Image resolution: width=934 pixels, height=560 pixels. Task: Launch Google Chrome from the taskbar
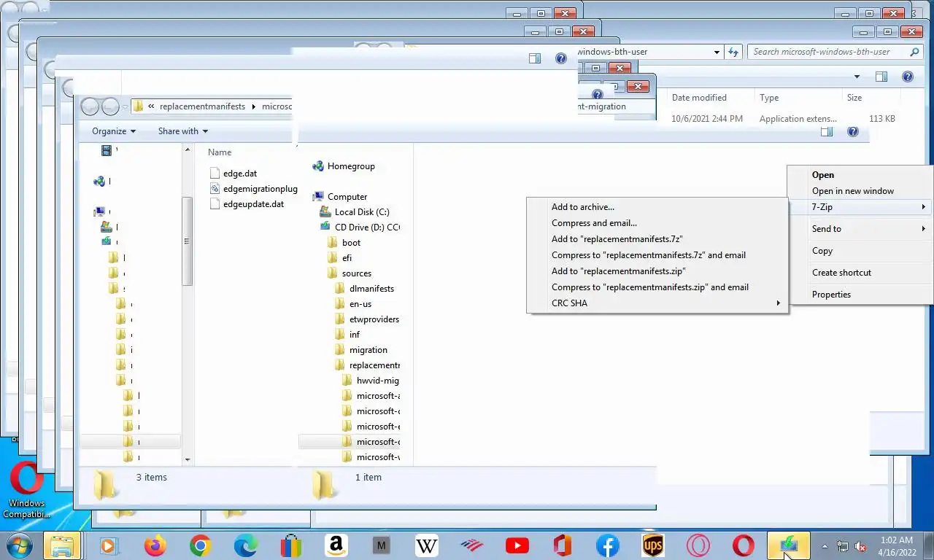200,545
